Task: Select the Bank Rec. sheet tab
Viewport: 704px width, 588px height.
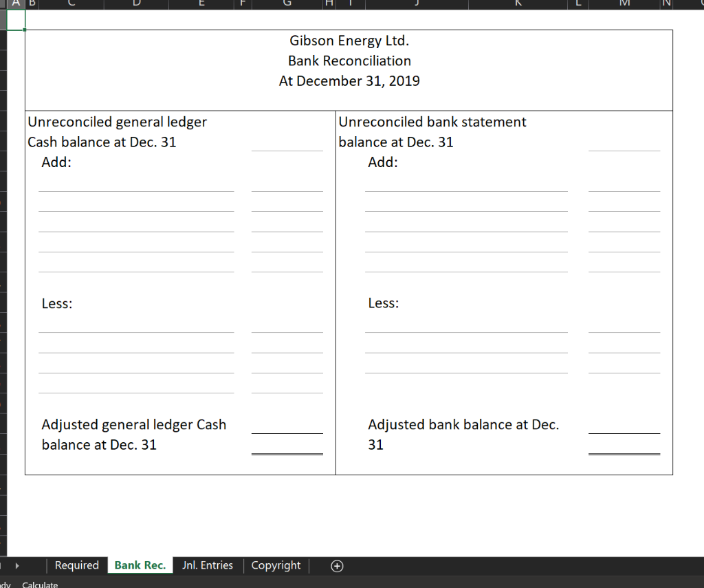Action: pos(140,565)
